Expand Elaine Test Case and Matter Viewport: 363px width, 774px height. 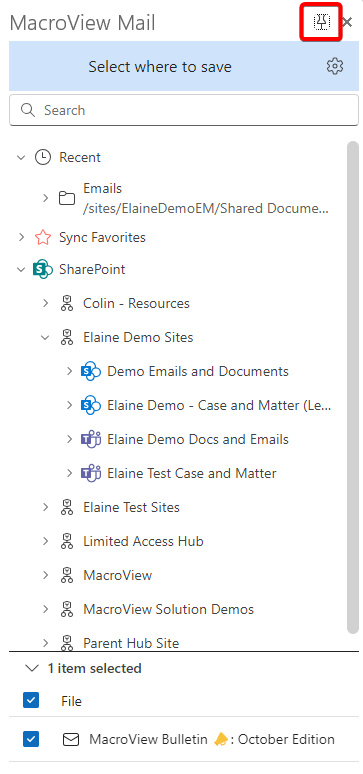point(70,473)
